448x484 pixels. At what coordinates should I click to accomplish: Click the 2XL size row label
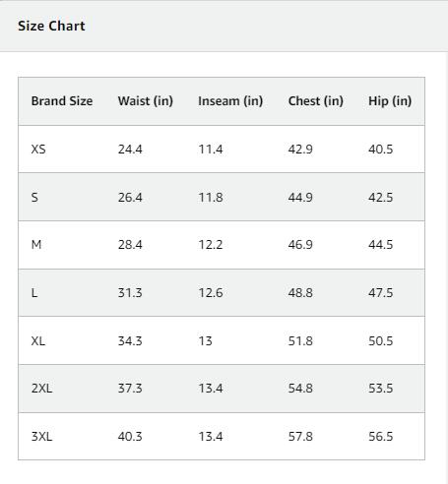coord(41,389)
